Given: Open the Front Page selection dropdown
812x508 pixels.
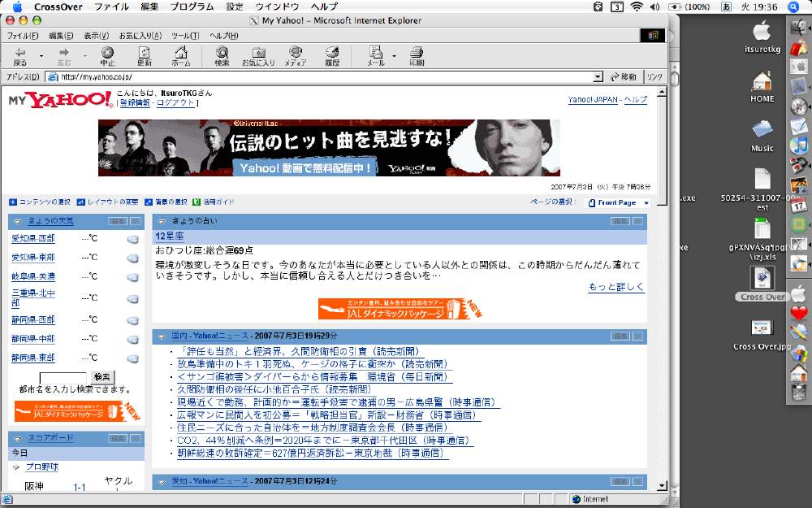Looking at the screenshot, I should click(618, 202).
